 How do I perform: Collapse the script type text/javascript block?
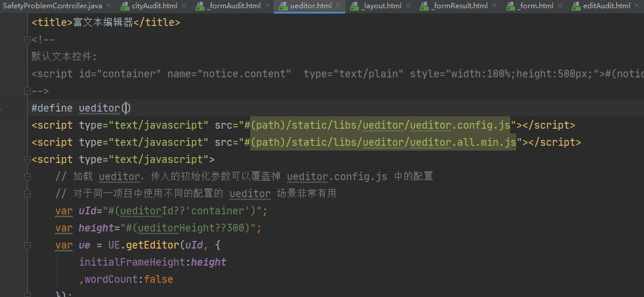(27, 159)
